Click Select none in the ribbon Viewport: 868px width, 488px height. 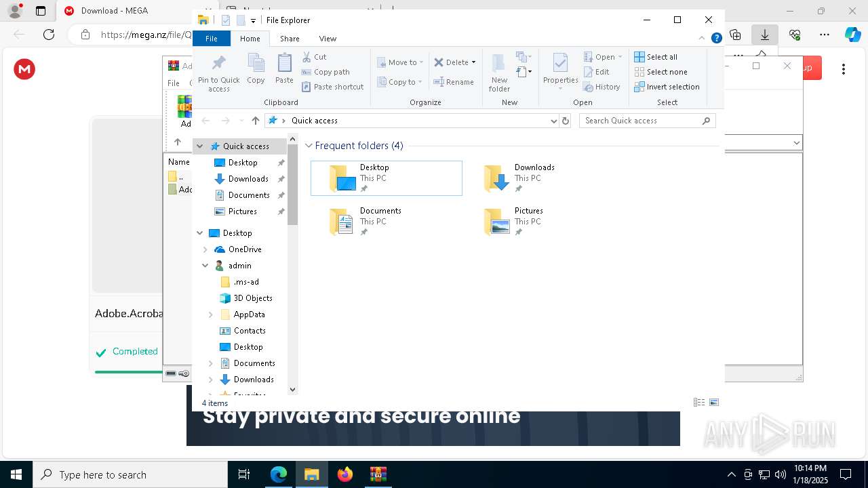660,72
